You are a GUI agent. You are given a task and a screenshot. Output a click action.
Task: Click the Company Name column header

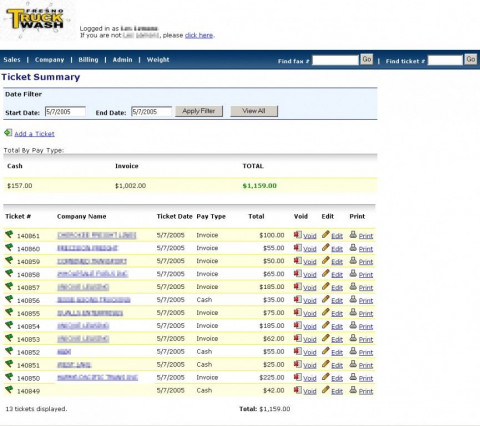pos(82,216)
